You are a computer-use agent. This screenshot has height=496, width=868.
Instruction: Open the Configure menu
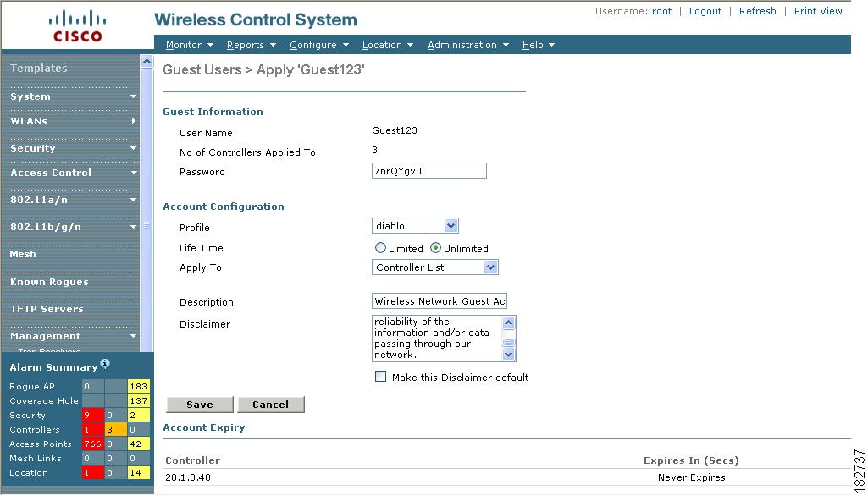pyautogui.click(x=313, y=45)
